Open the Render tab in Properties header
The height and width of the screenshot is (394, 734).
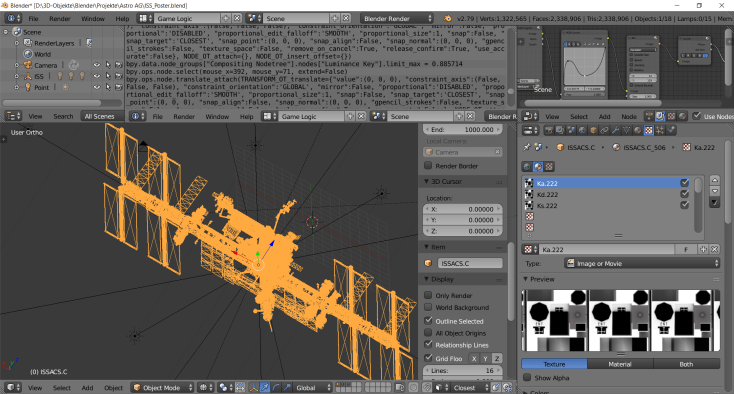coord(549,130)
